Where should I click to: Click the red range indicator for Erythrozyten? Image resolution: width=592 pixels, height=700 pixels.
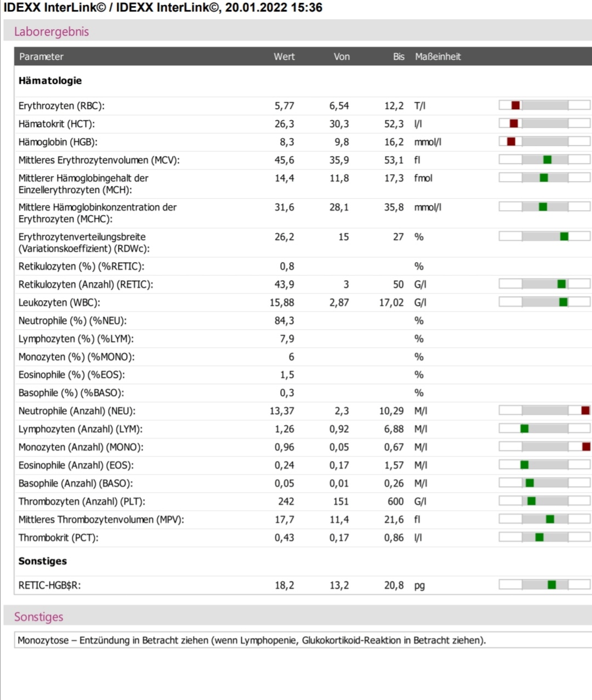pos(515,105)
